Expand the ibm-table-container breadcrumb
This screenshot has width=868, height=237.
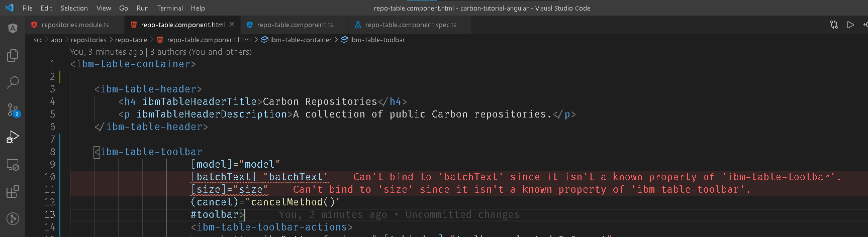(301, 40)
